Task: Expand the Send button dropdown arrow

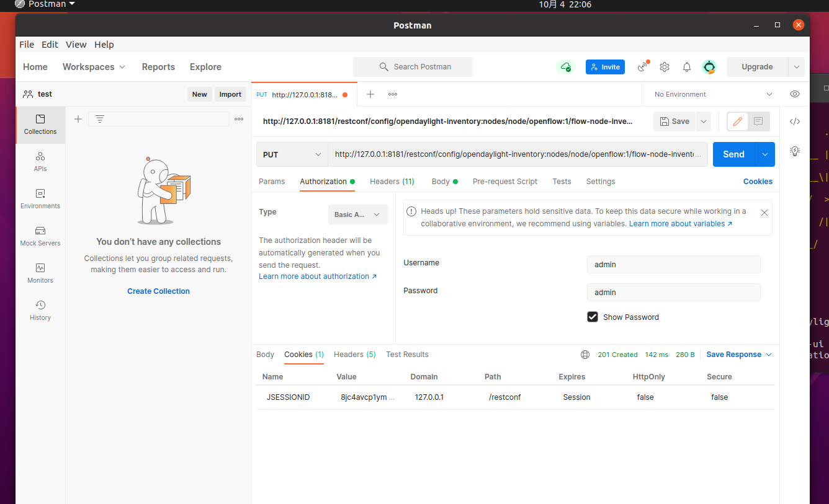Action: [765, 154]
